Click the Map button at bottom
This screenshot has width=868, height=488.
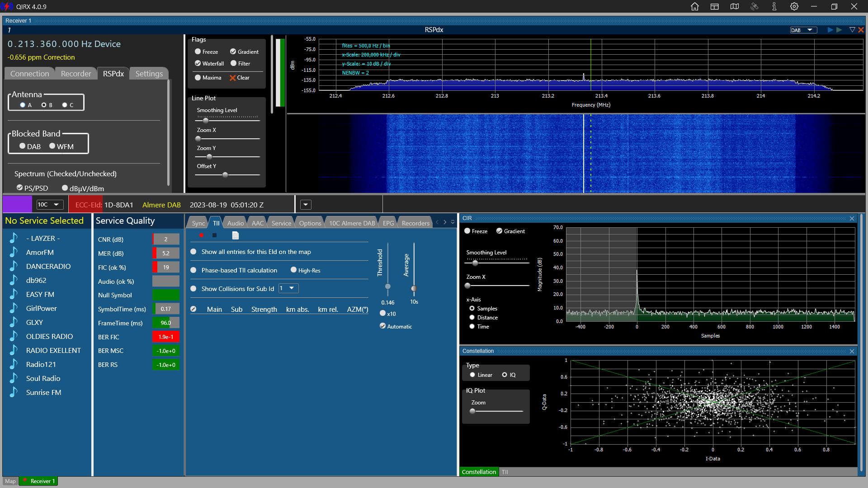click(10, 481)
